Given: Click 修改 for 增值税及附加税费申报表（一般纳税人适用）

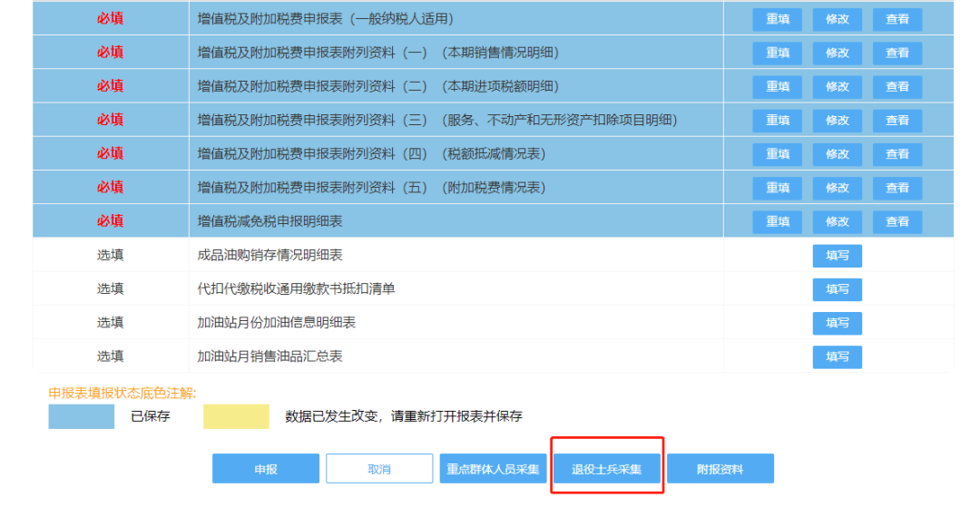Looking at the screenshot, I should 837,19.
